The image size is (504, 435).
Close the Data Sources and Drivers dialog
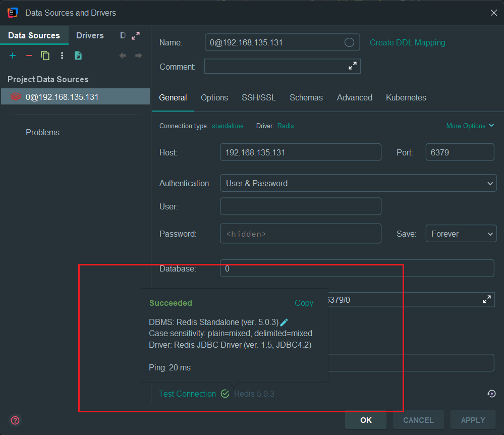[494, 13]
